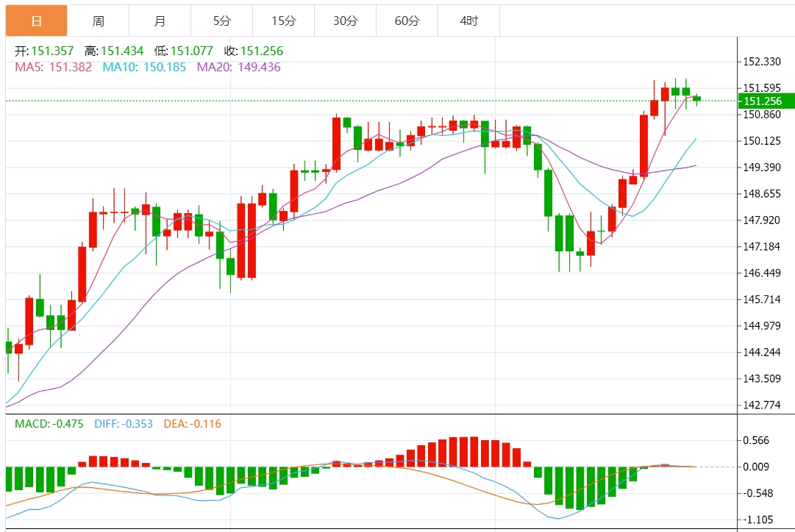Click the 150.860 price axis label
This screenshot has height=532, width=795.
point(762,115)
